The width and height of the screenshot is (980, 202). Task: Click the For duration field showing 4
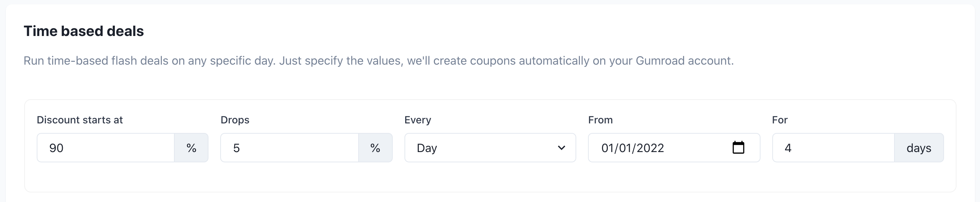pos(833,148)
